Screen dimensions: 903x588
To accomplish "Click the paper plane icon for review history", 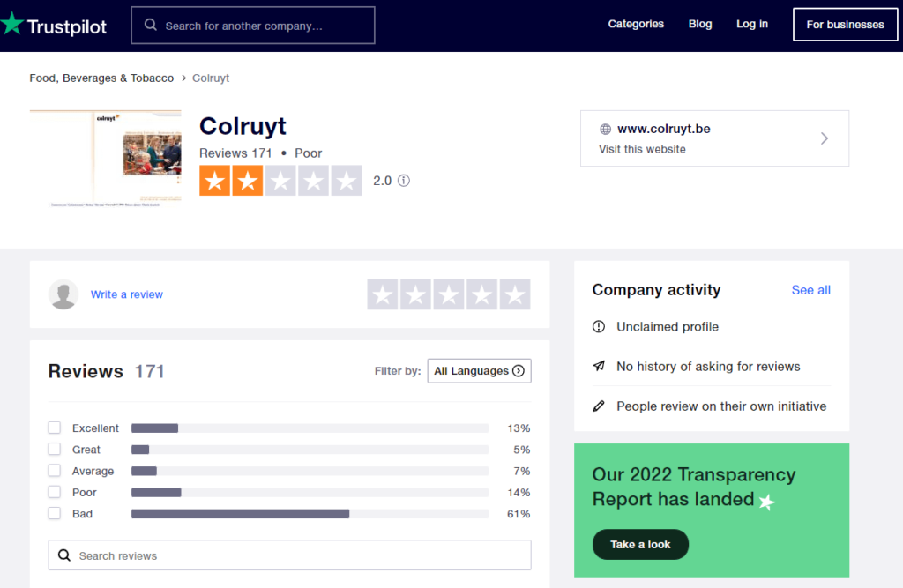I will tap(599, 366).
